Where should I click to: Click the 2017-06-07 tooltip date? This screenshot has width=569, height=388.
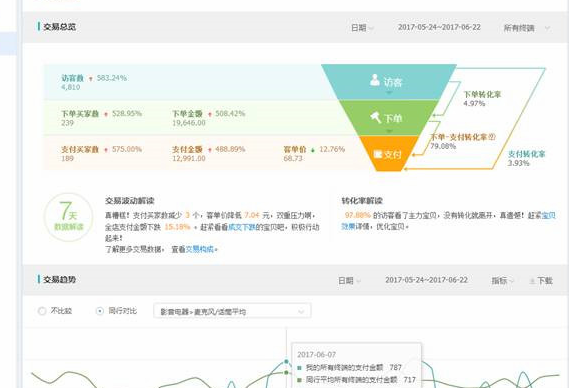pyautogui.click(x=316, y=355)
